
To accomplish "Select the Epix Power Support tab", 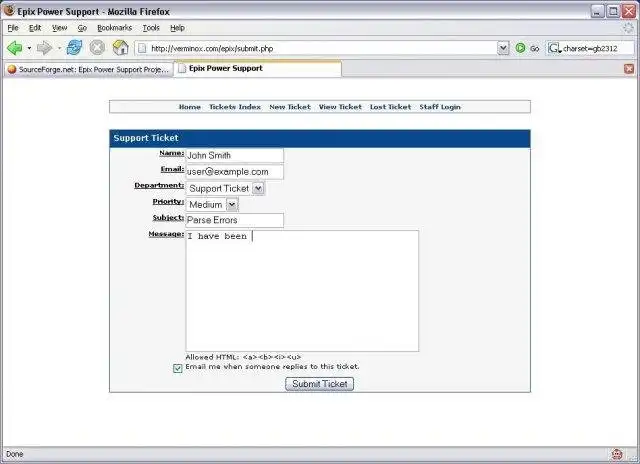I will click(x=258, y=69).
